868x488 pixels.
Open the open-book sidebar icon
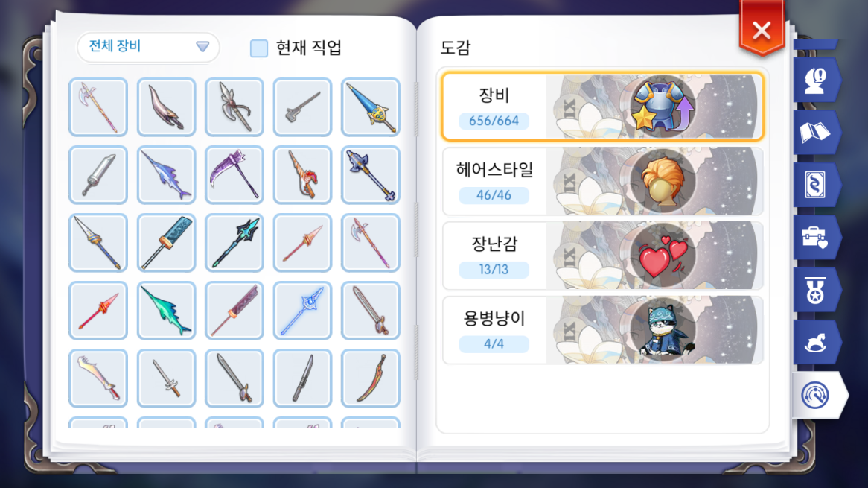(x=815, y=133)
